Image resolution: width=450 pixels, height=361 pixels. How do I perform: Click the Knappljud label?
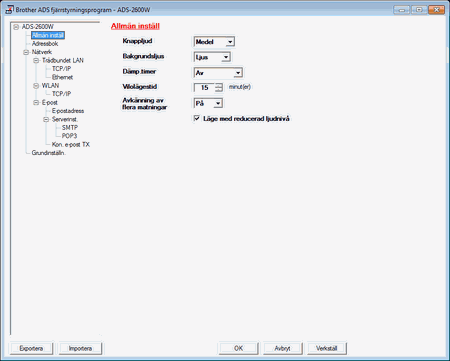[x=137, y=41]
